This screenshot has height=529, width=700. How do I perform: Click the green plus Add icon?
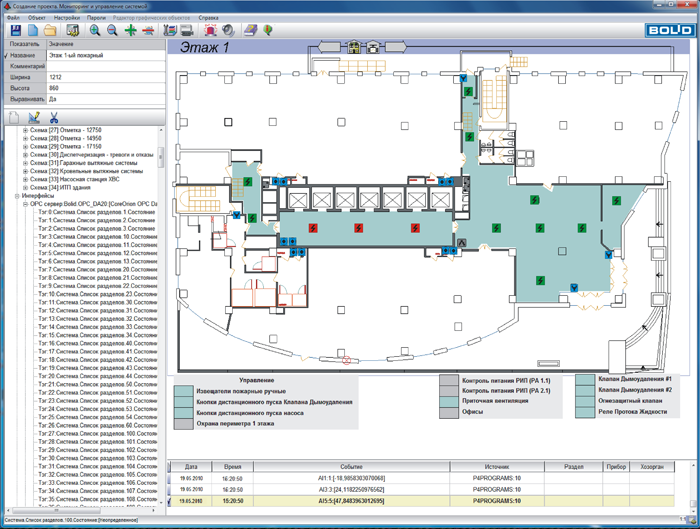coord(130,31)
